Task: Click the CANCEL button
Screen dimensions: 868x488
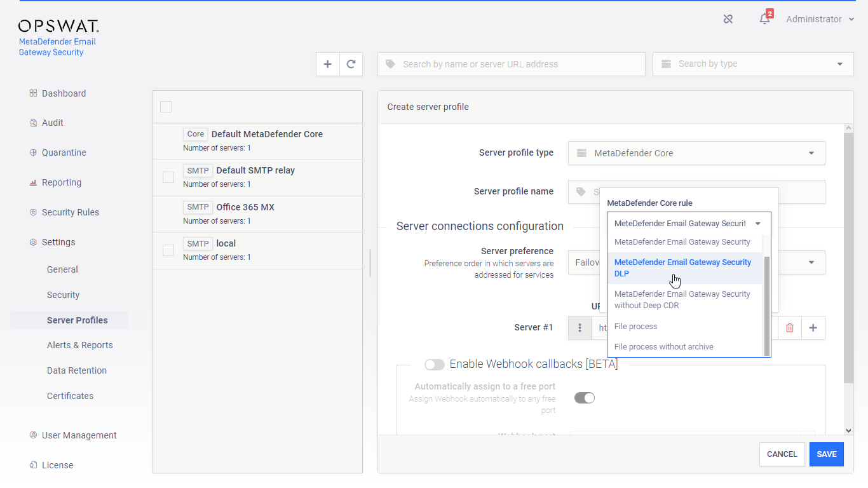Action: pyautogui.click(x=782, y=454)
